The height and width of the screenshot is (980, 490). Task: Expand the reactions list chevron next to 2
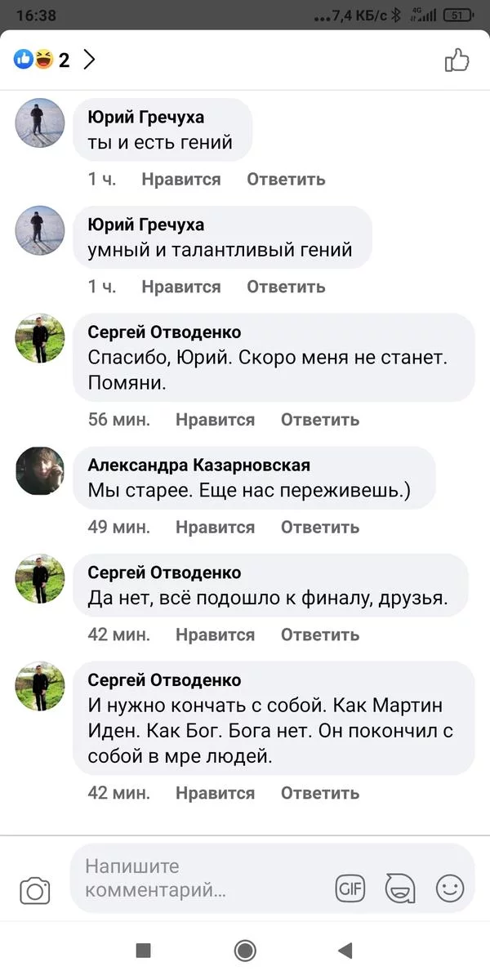click(89, 60)
